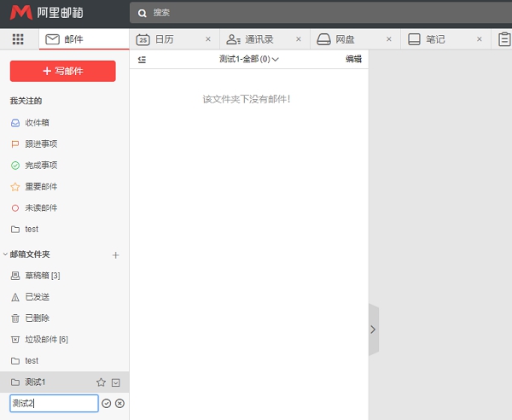Click the plus icon beside 邮箱文件夹
The width and height of the screenshot is (512, 420).
tap(116, 254)
